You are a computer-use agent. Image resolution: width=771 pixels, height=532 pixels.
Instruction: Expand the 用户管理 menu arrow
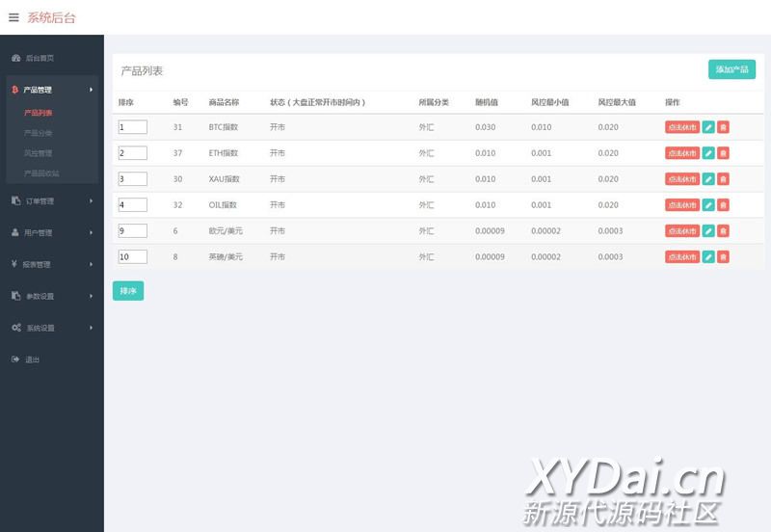(x=91, y=232)
